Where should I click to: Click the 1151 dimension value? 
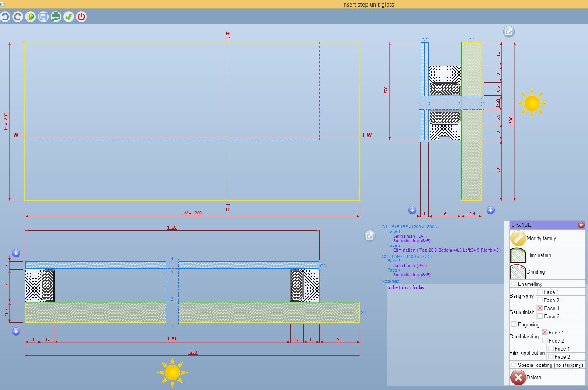coord(172,339)
